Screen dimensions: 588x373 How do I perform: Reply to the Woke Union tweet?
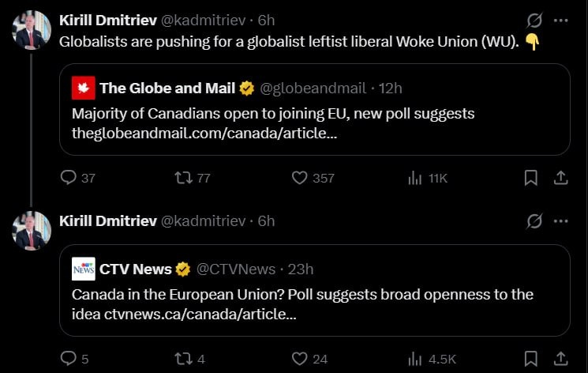69,178
